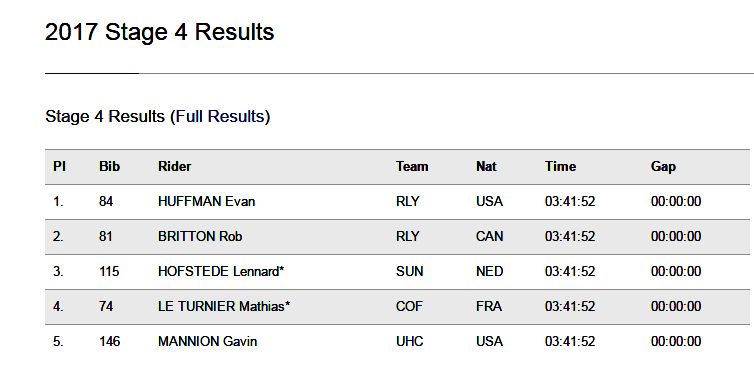Viewport: 754px width, 374px height.
Task: Click the Team column header
Action: (412, 166)
